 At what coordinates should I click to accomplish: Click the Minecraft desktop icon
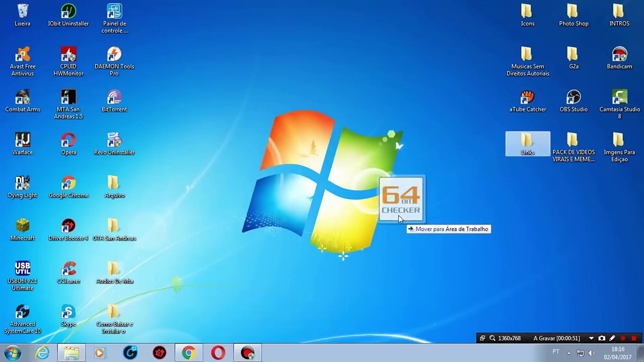pyautogui.click(x=23, y=230)
